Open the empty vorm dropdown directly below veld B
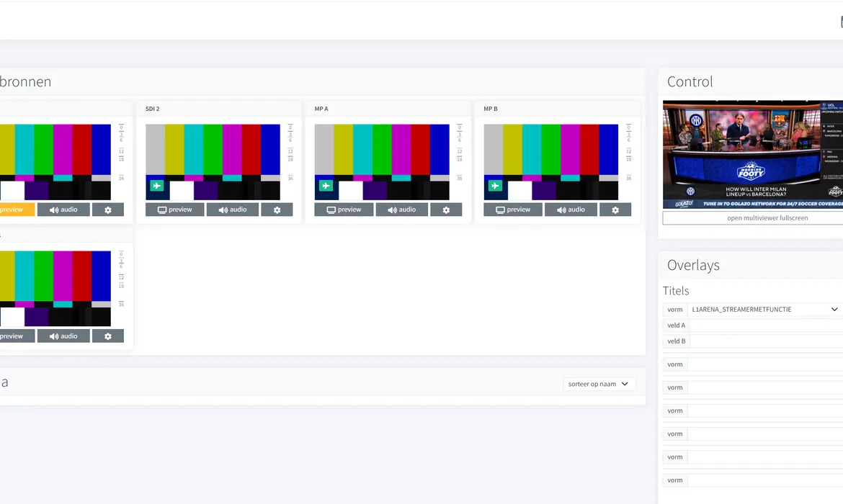Viewport: 843px width, 504px height. click(765, 364)
